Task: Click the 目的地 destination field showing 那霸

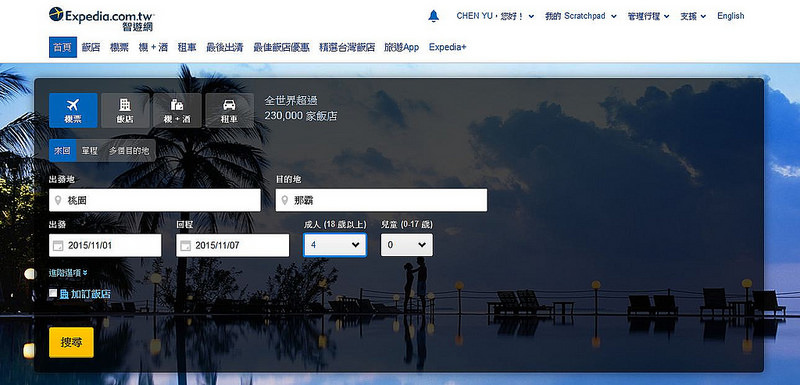Action: [381, 200]
